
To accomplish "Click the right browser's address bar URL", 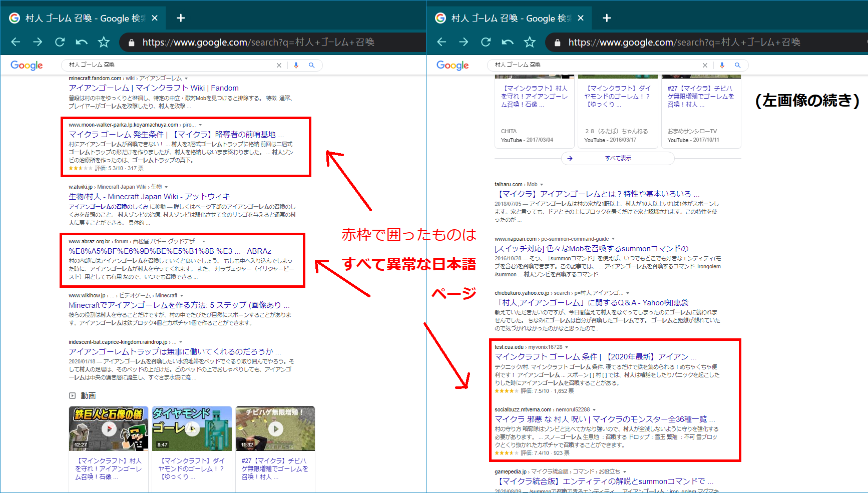I will tap(684, 43).
